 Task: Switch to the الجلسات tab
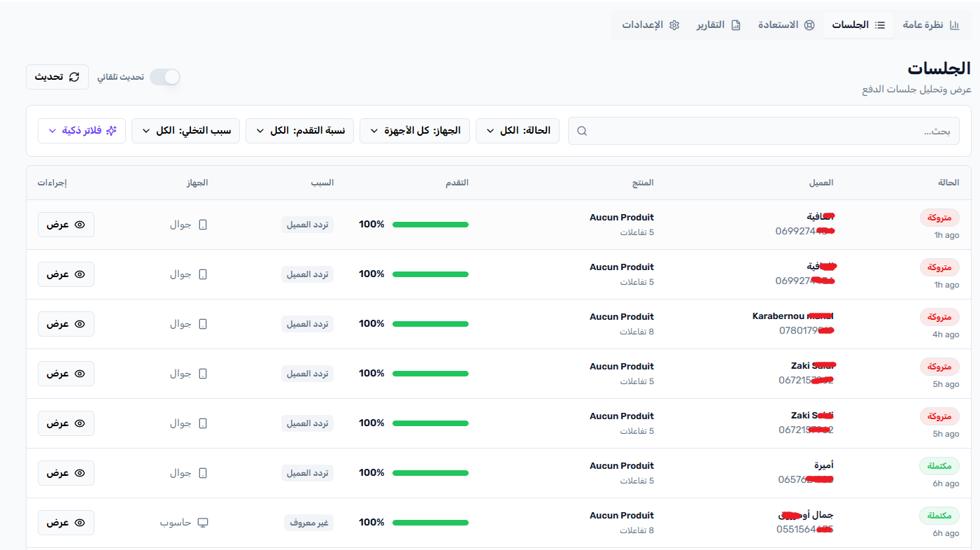click(x=858, y=25)
